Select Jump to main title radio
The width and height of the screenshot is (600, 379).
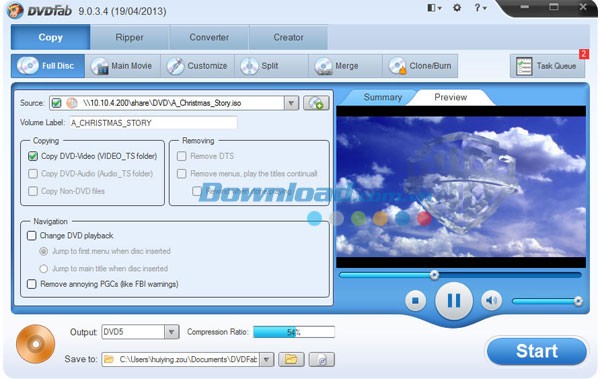pyautogui.click(x=44, y=269)
